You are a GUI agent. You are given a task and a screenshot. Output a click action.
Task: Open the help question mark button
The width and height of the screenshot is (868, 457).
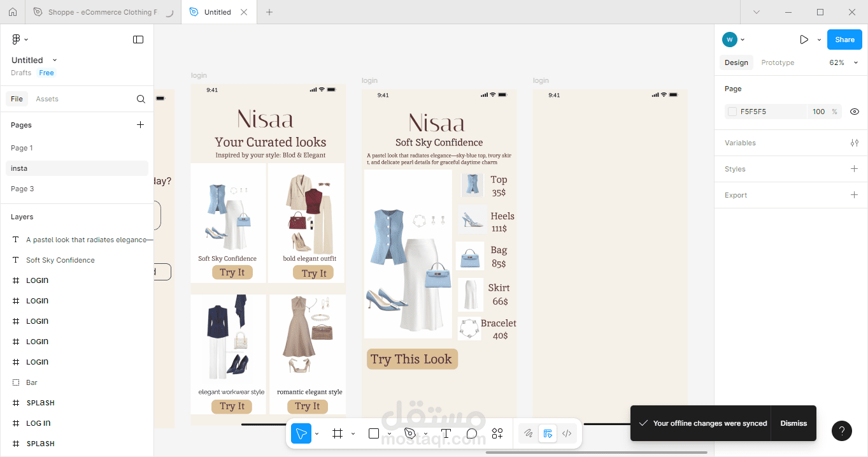click(842, 431)
